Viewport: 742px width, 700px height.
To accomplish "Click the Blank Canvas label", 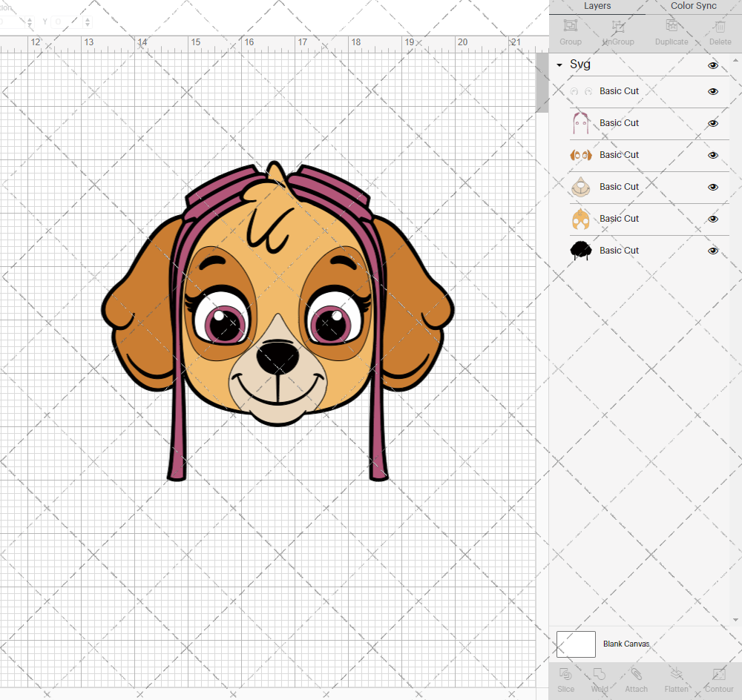I will 626,644.
